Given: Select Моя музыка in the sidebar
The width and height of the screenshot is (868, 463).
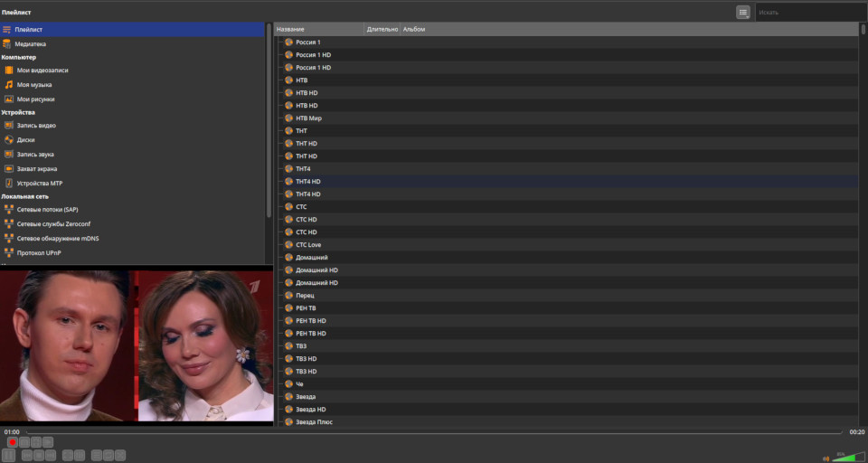Looking at the screenshot, I should click(34, 84).
